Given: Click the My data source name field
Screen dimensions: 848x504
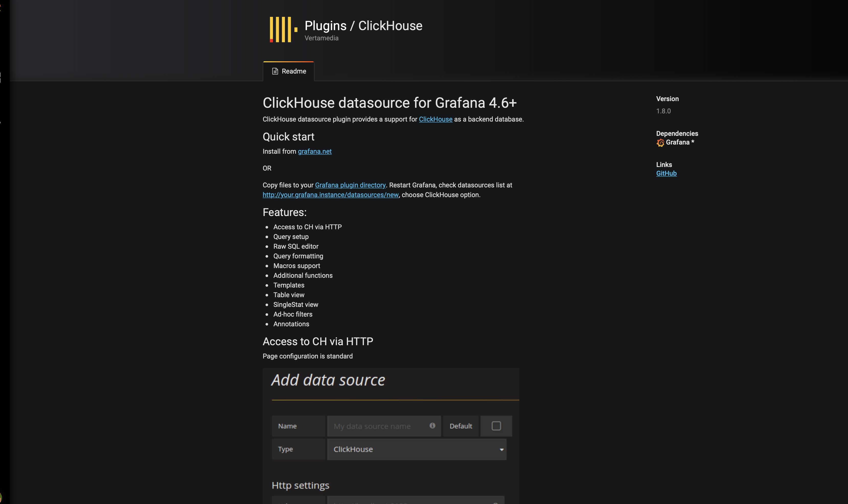Looking at the screenshot, I should coord(377,426).
